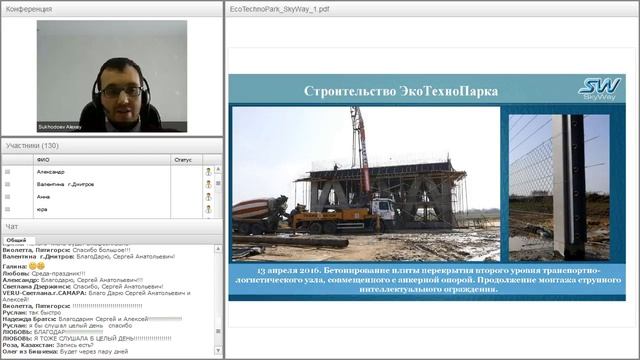Click the EcoTechnoPark_SkyWay_1.pdf document title
This screenshot has height=360, width=640.
[x=279, y=9]
